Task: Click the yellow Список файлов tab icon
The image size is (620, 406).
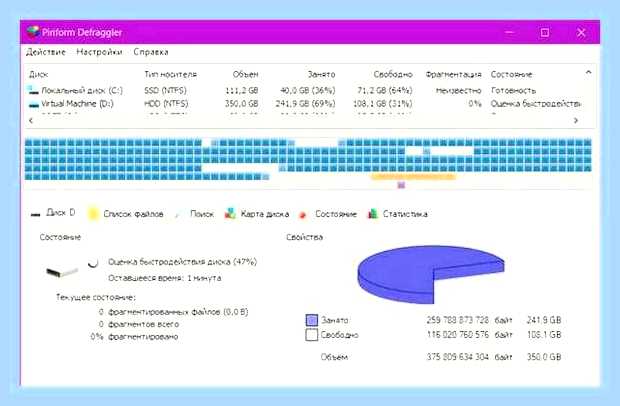Action: pyautogui.click(x=93, y=214)
